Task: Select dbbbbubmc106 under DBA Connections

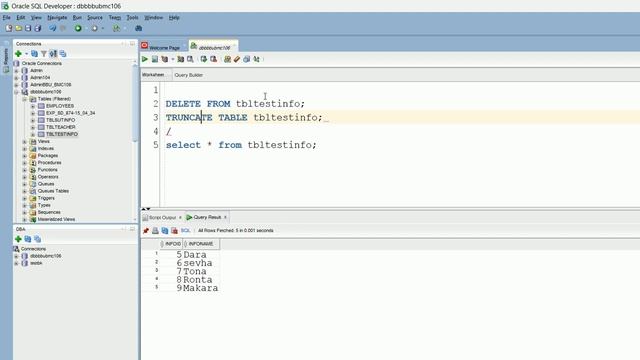Action: pyautogui.click(x=46, y=256)
